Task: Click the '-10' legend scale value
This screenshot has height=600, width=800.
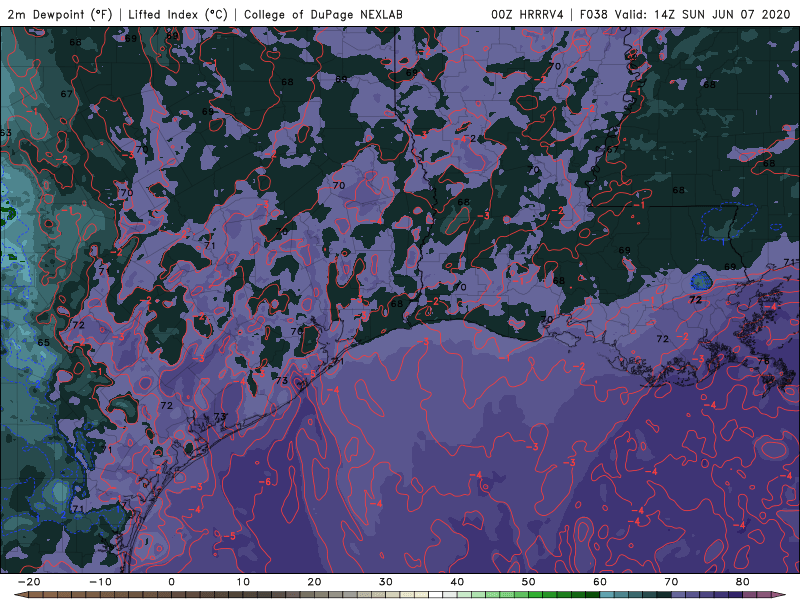Action: [x=100, y=582]
